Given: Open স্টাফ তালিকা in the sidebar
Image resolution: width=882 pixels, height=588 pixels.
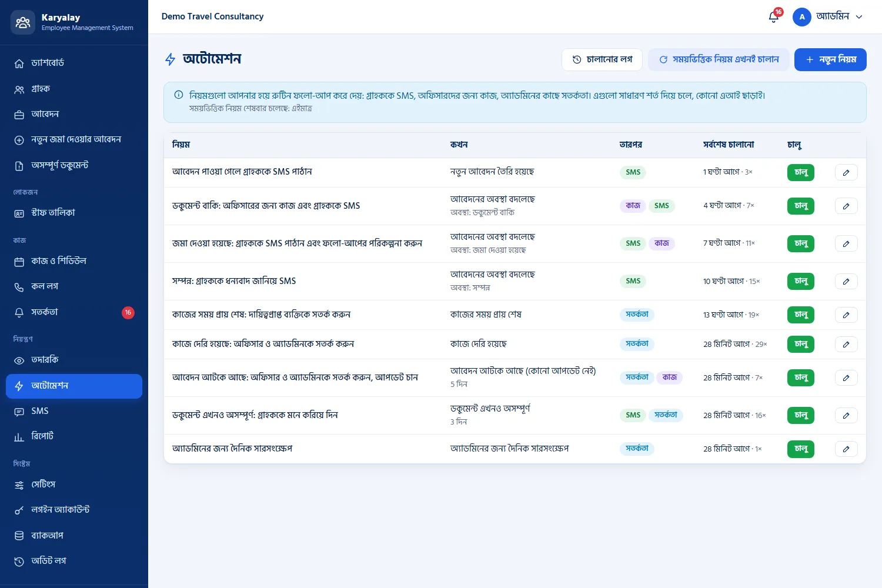Looking at the screenshot, I should 74,213.
